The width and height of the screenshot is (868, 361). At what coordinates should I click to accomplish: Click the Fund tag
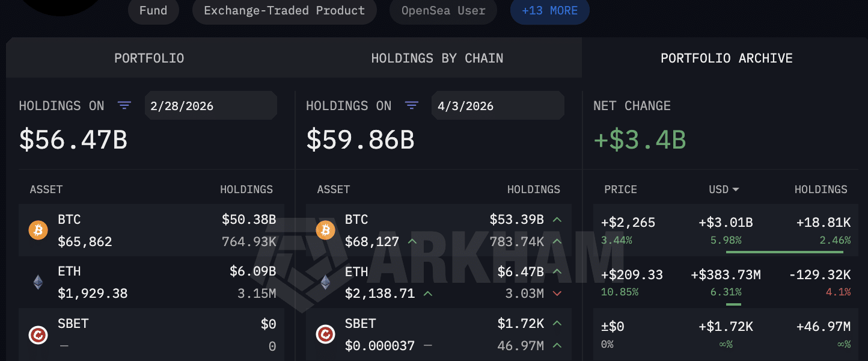153,11
